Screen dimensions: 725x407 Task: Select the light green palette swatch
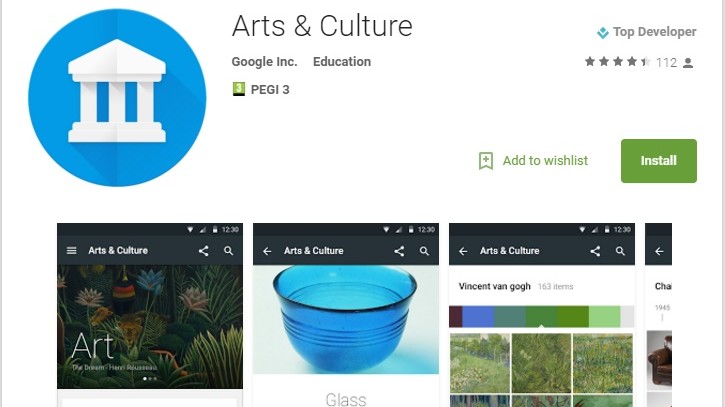(x=604, y=316)
